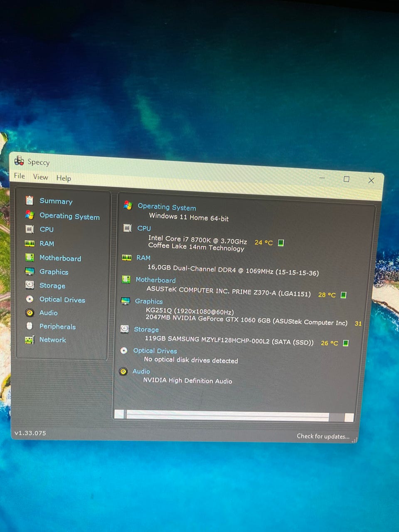Open RAM heading link in summary
Viewport: 399px width, 532px height.
pos(143,258)
